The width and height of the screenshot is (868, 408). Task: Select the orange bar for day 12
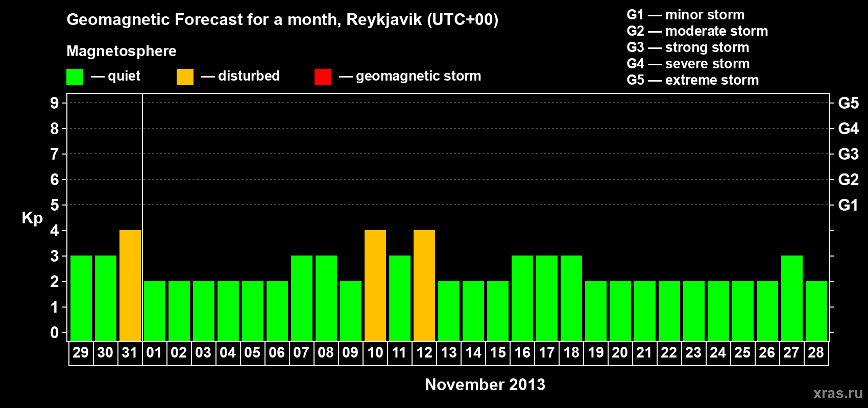424,285
